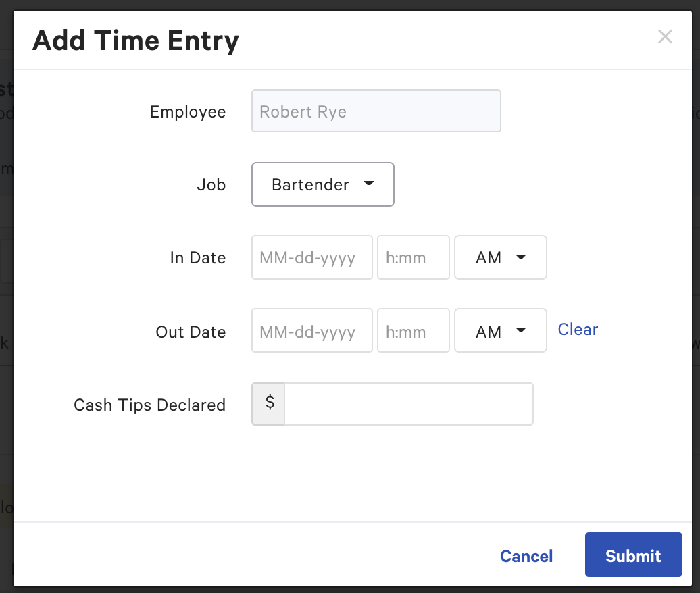Submit the new time entry
The height and width of the screenshot is (593, 700).
[633, 555]
